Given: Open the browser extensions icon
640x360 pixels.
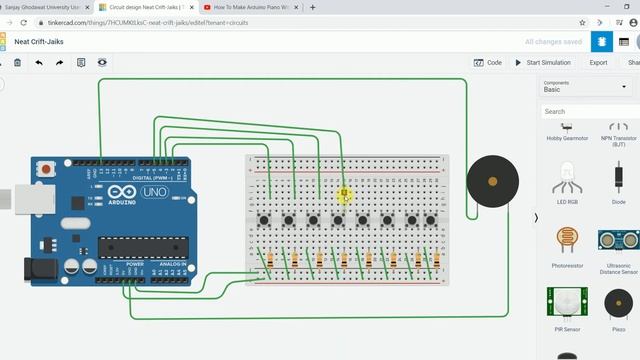Looking at the screenshot, I should 600,23.
